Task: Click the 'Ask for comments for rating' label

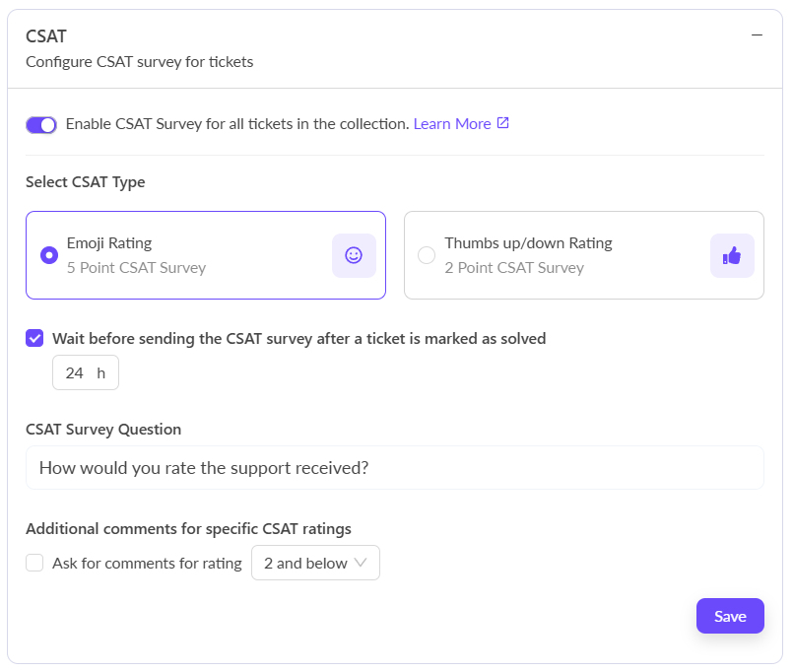Action: point(147,564)
